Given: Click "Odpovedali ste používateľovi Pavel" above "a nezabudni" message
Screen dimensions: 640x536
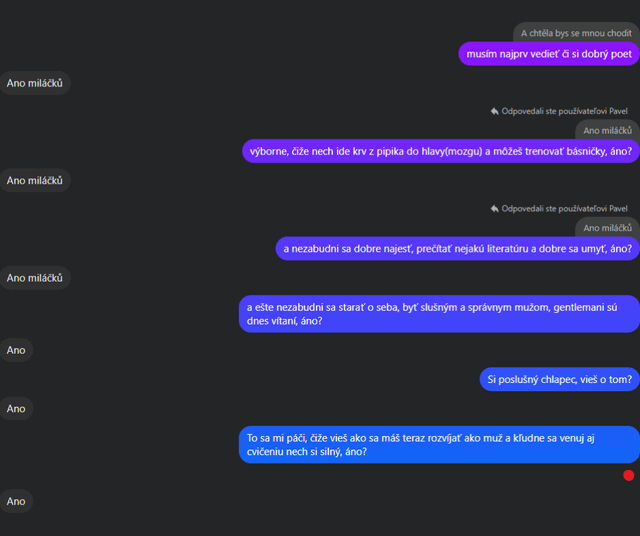Looking at the screenshot, I should (564, 209).
